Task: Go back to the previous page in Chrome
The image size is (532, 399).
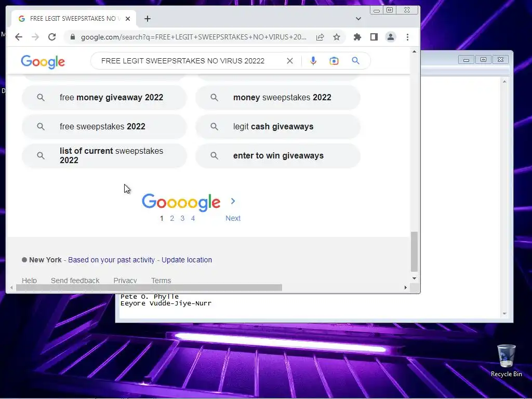Action: (x=19, y=37)
